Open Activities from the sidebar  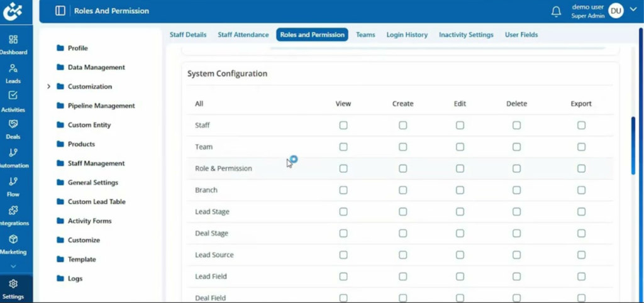click(13, 96)
